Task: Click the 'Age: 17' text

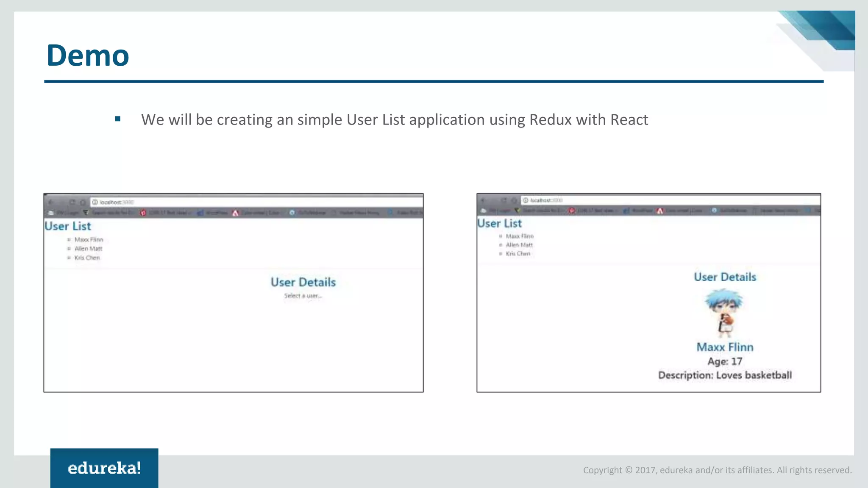Action: pos(725,361)
